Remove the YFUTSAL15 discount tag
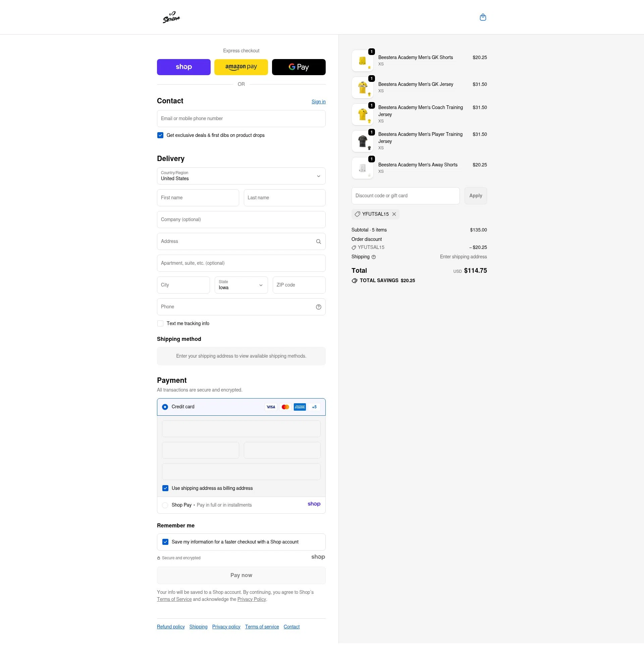The height and width of the screenshot is (670, 644). tap(394, 214)
